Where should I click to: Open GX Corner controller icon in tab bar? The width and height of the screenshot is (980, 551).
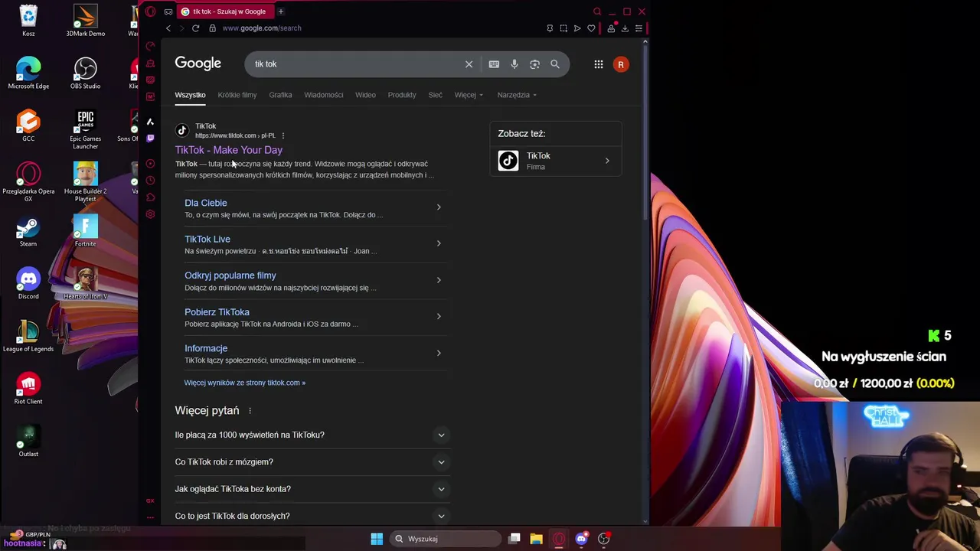point(168,11)
